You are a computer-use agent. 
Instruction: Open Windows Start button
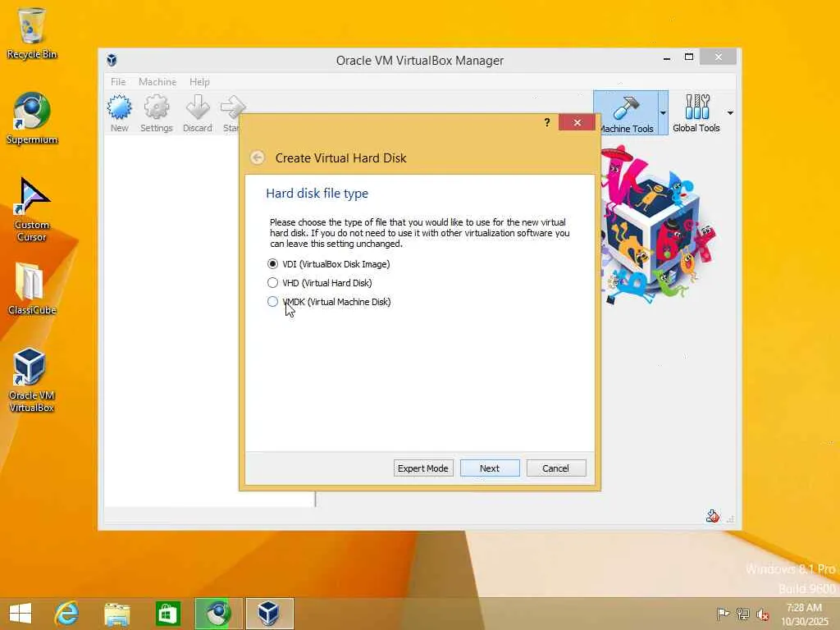21,614
